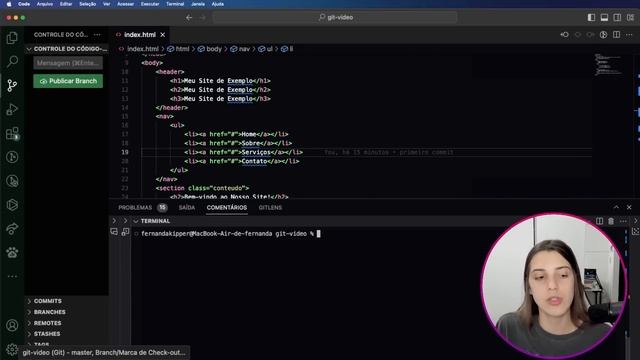Click the terminal prompt line
Image resolution: width=640 pixels, height=360 pixels.
coord(231,233)
